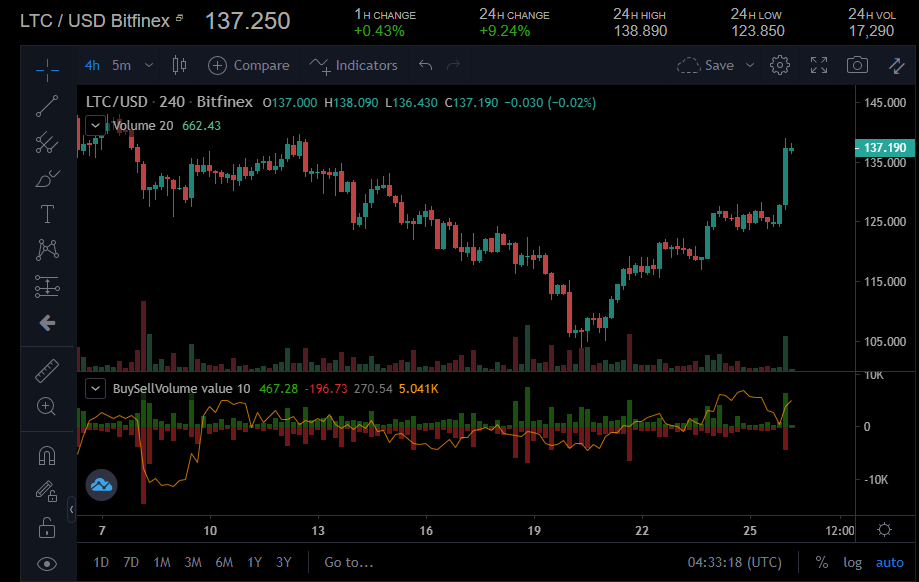Select the Text annotation tool

[x=47, y=214]
